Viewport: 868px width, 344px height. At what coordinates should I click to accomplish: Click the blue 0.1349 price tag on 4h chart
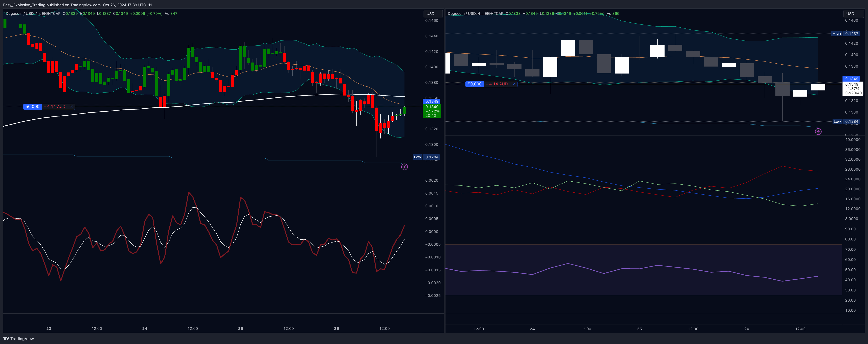851,79
